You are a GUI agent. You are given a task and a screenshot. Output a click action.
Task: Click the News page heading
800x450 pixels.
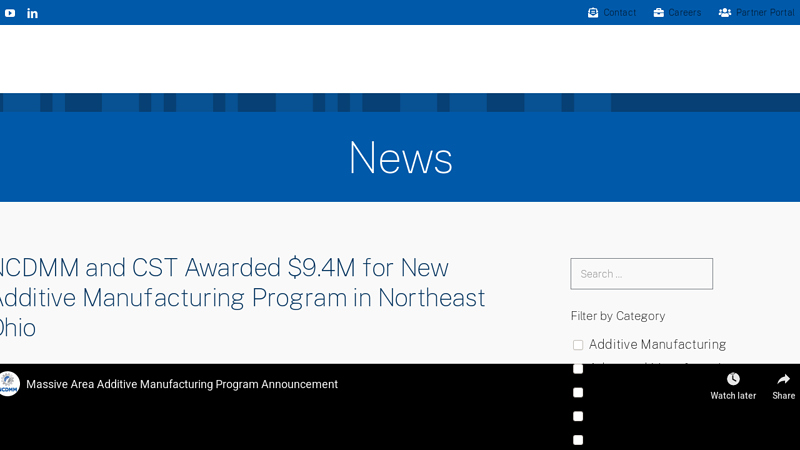tap(401, 158)
